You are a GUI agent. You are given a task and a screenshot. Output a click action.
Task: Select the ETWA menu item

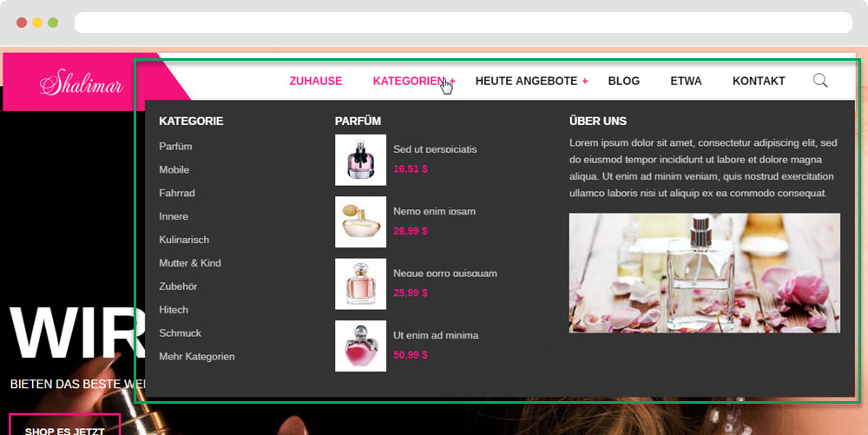686,81
